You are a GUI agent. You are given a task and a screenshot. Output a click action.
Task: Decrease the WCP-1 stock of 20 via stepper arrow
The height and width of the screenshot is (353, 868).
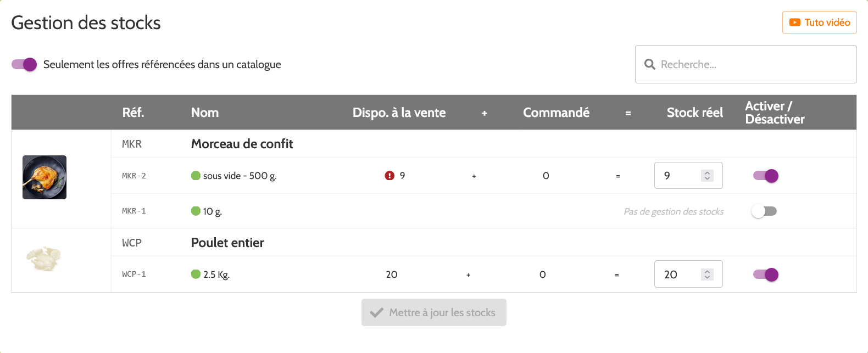[x=708, y=278]
